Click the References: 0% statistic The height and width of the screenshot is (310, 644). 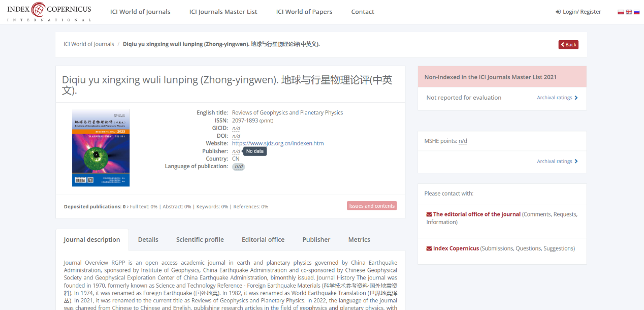[x=250, y=207]
